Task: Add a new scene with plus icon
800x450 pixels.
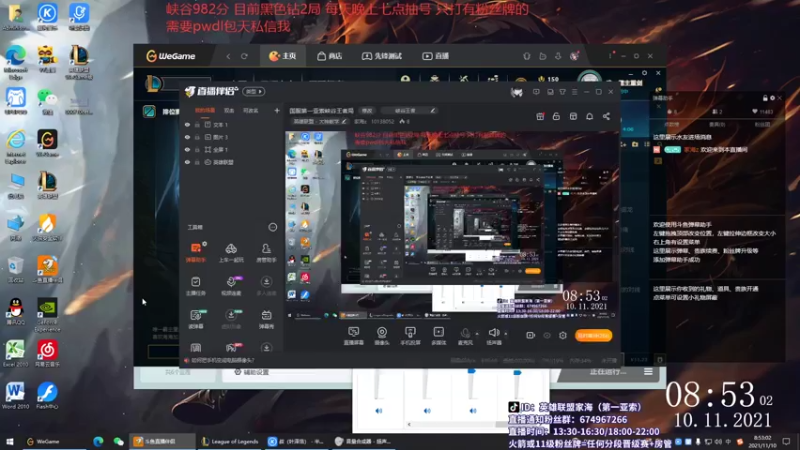Action: (277, 110)
